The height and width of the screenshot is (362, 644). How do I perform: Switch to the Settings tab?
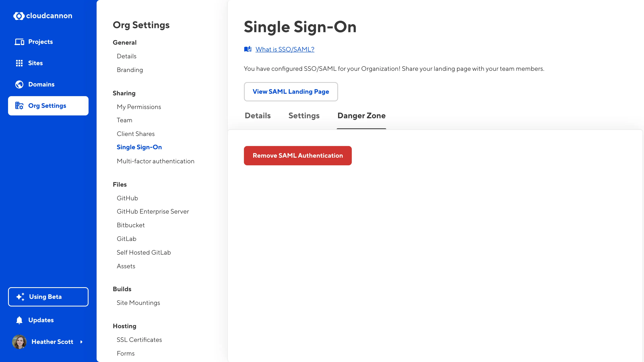coord(304,116)
